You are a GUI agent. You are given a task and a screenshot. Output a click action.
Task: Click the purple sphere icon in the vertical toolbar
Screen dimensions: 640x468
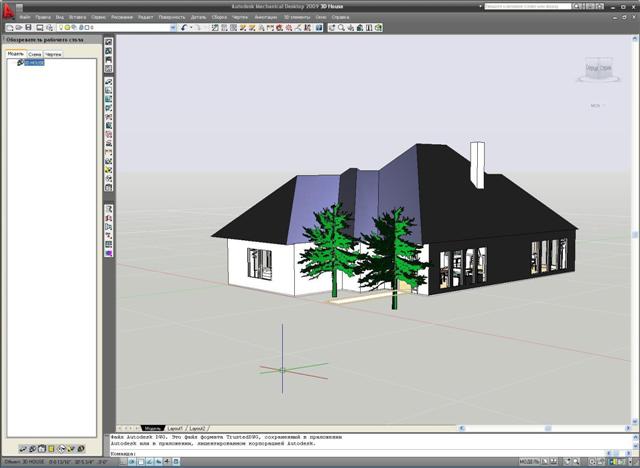109,253
